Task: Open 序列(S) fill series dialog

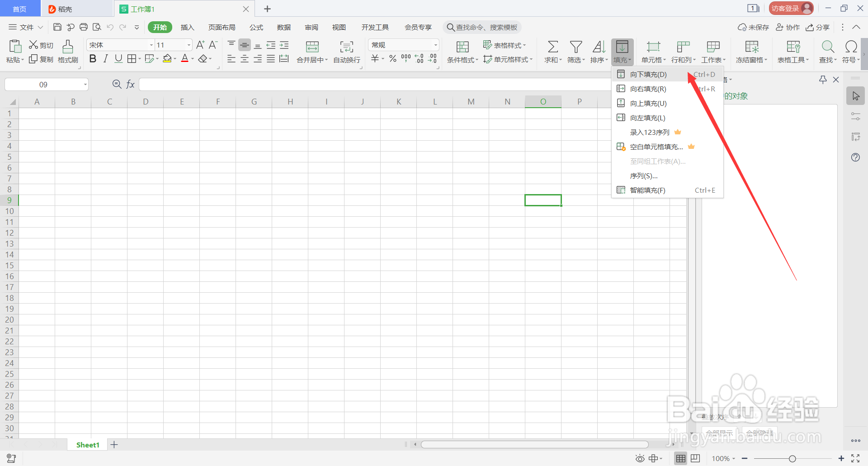Action: tap(644, 176)
